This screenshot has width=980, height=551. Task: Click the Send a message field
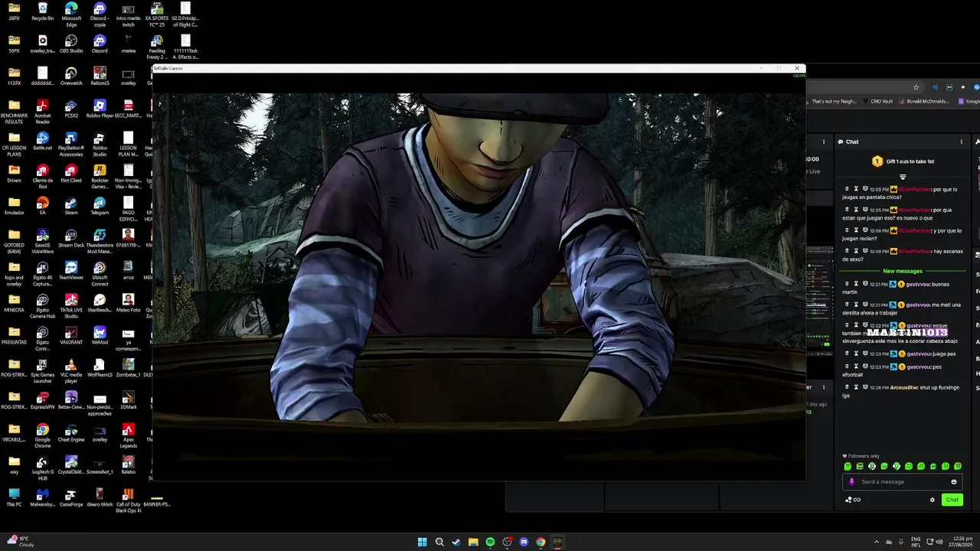pyautogui.click(x=901, y=481)
